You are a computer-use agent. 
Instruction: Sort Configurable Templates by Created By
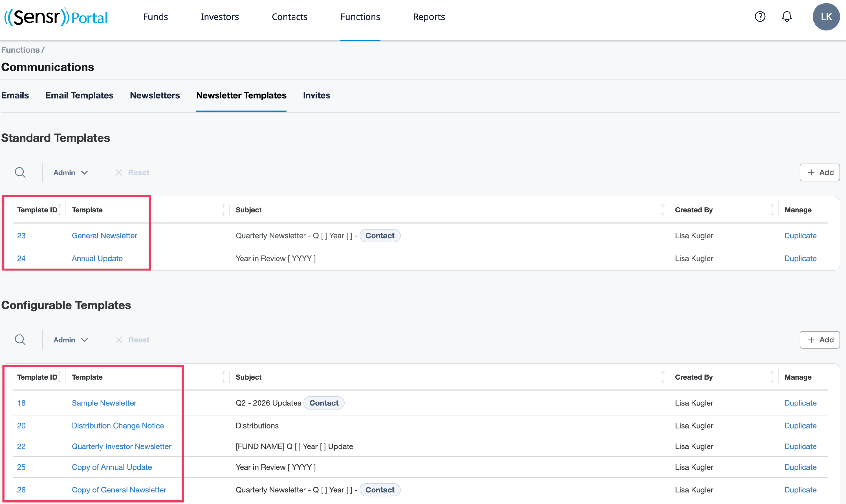(x=772, y=377)
